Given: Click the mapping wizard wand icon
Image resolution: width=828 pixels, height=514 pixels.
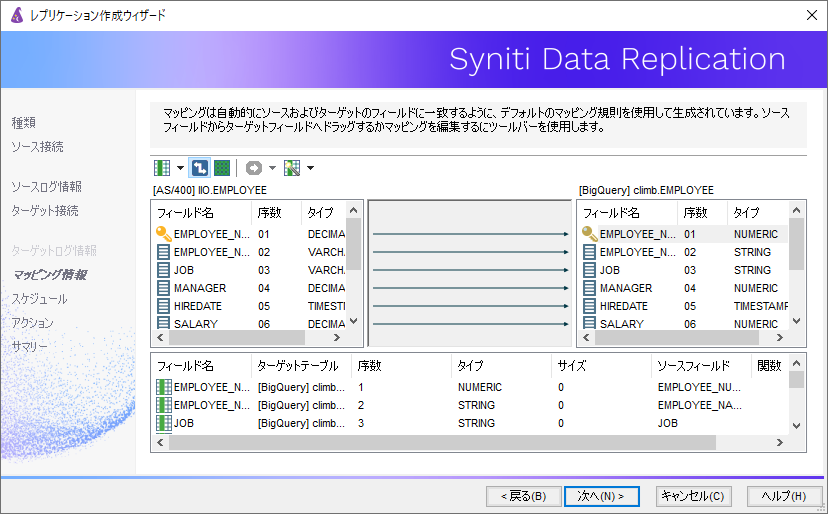Looking at the screenshot, I should (x=291, y=168).
